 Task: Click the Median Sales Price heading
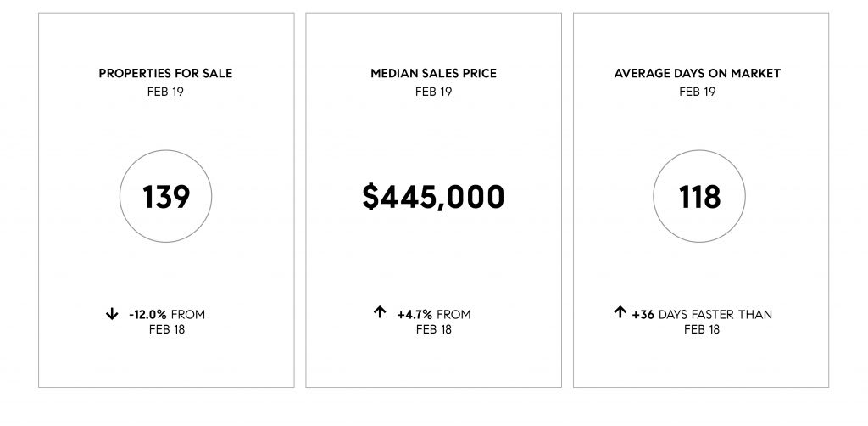coord(433,74)
